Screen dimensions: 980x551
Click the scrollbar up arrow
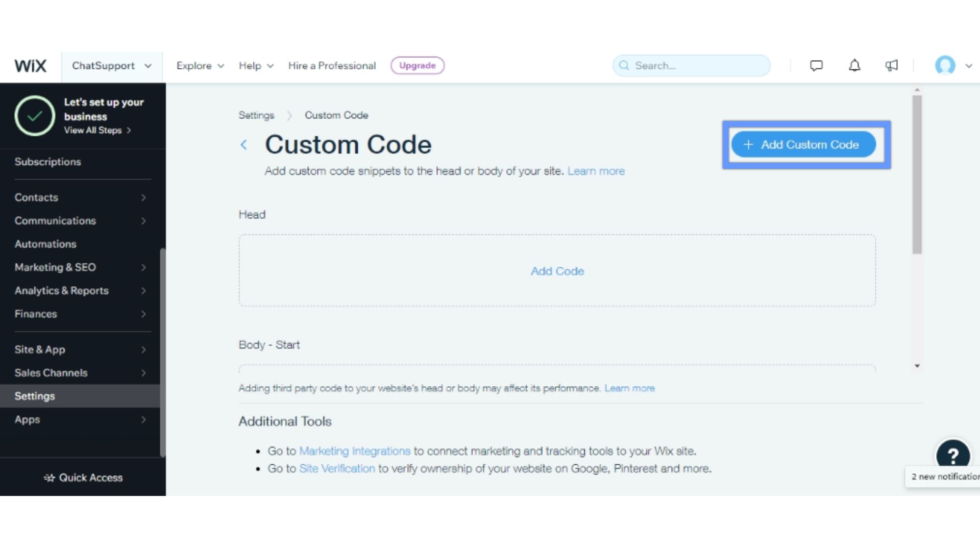(x=917, y=90)
